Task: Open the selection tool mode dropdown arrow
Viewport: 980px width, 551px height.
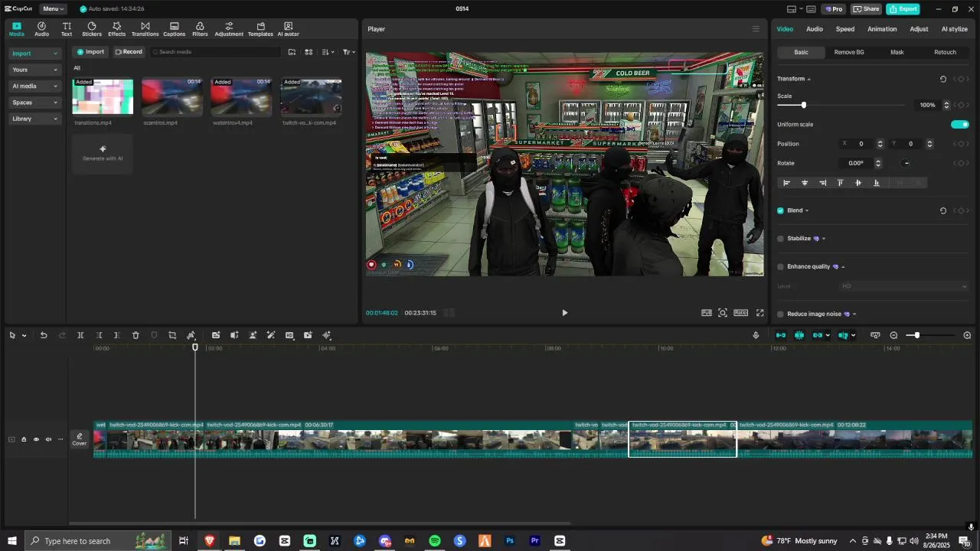Action: point(24,335)
